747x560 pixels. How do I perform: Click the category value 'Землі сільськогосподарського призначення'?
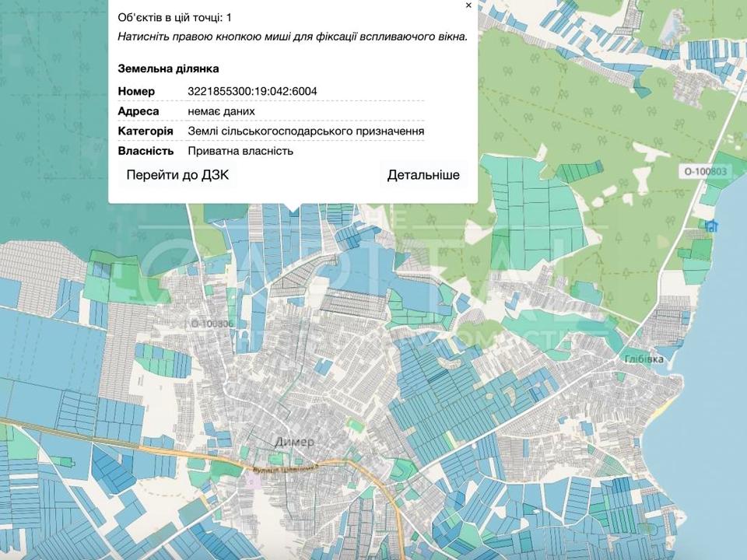306,131
